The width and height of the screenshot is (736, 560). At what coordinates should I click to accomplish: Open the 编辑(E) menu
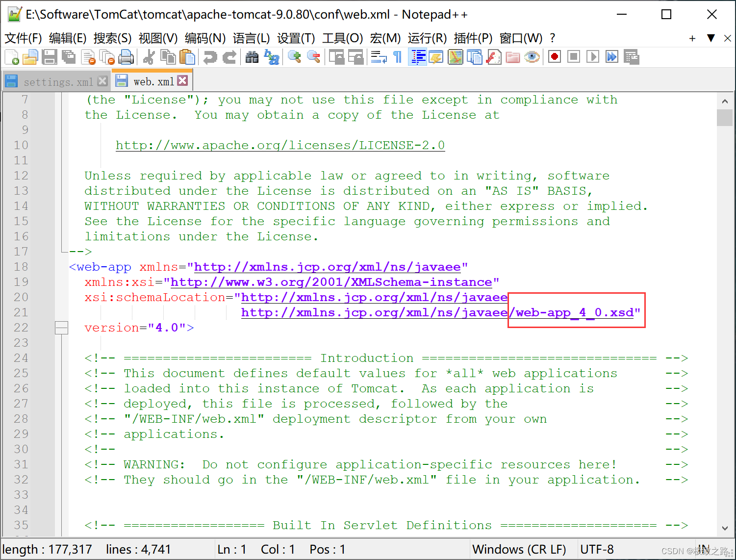point(68,38)
